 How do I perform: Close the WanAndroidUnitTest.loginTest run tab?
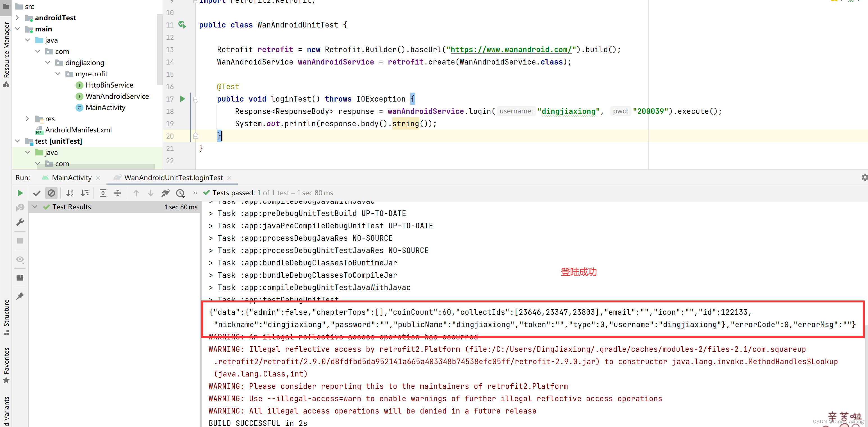[x=229, y=178]
